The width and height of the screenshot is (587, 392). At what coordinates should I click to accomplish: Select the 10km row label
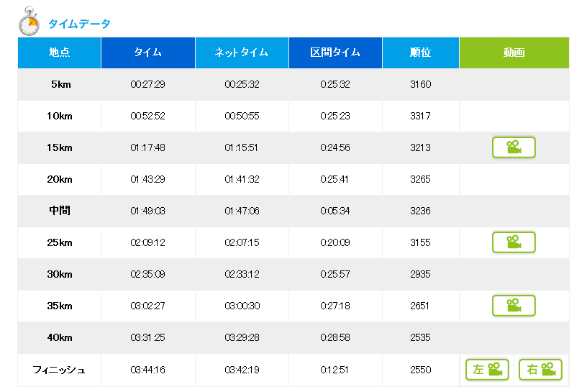pyautogui.click(x=60, y=116)
